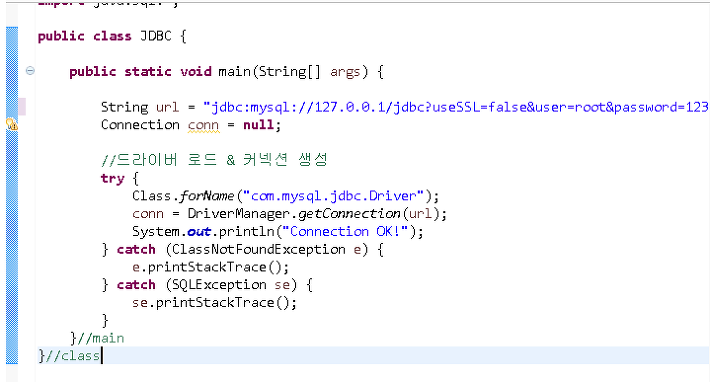Viewport: 710px width, 382px height.
Task: Click the println method call
Action: [x=246, y=231]
